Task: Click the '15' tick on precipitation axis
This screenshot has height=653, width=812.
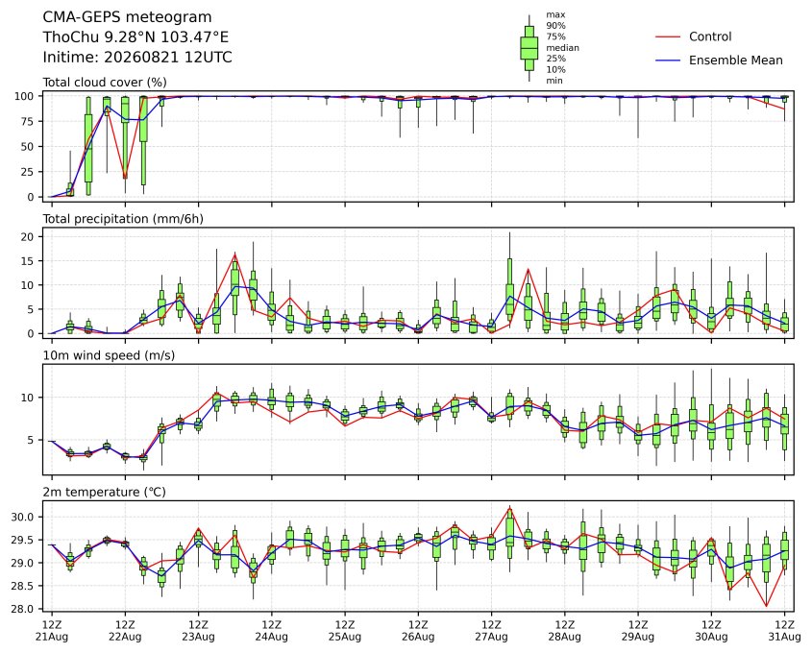Action: (27, 261)
